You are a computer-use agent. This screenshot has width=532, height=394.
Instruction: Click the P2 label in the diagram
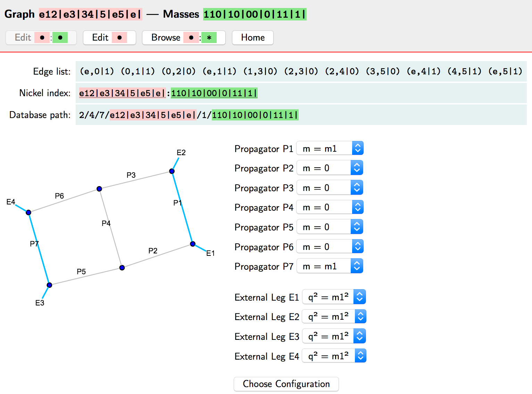pos(153,251)
